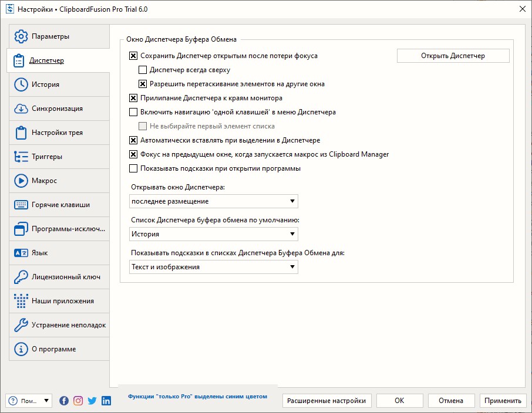
Task: Open Расширенные настройки
Action: 326,401
